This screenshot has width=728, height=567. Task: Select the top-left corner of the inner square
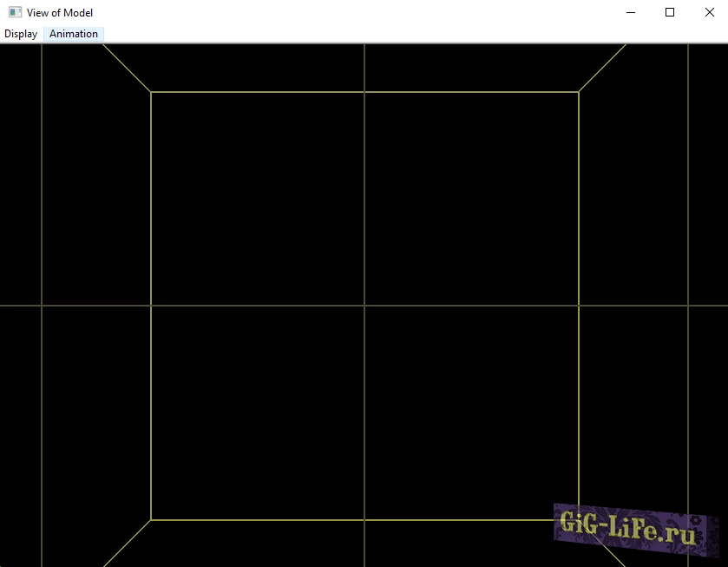coord(153,90)
